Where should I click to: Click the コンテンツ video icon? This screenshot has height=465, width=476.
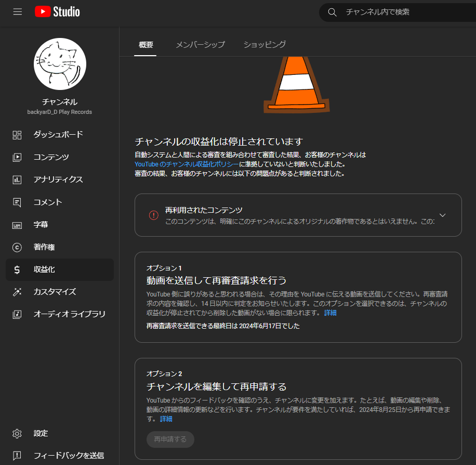17,157
